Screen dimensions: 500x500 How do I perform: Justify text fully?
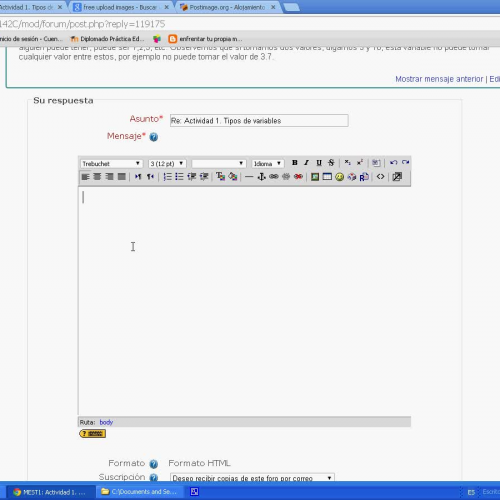pos(122,177)
